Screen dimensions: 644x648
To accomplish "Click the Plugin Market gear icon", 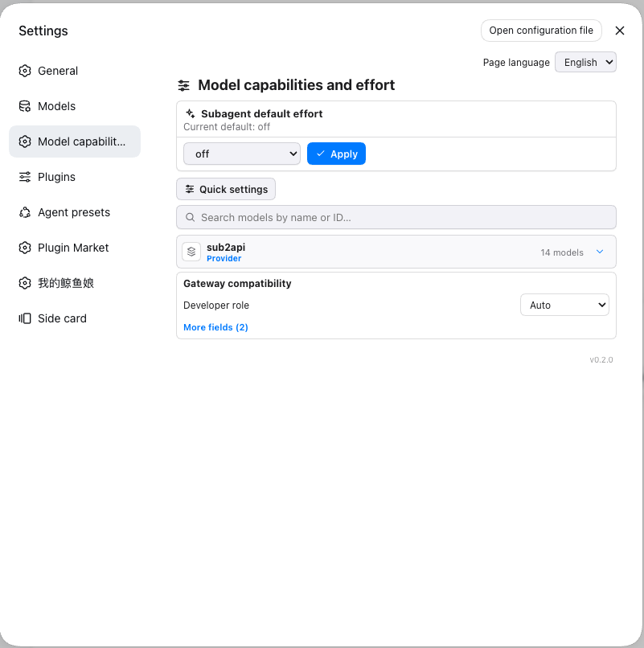I will point(25,248).
